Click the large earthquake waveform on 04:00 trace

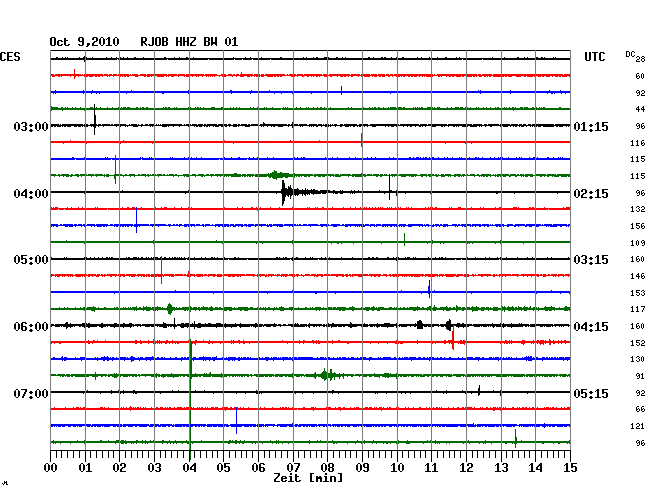303,192
